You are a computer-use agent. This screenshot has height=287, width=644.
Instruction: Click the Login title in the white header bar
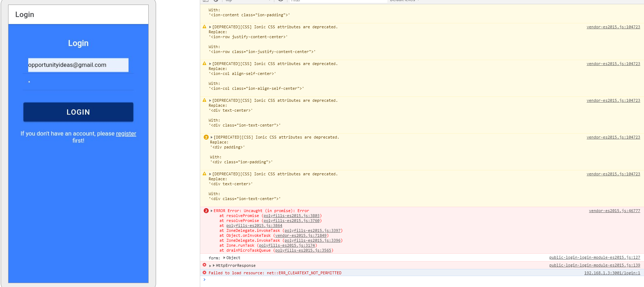coord(25,14)
